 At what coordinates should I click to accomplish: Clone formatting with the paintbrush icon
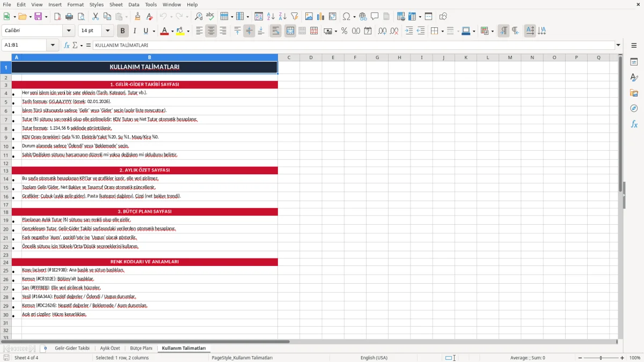click(138, 17)
